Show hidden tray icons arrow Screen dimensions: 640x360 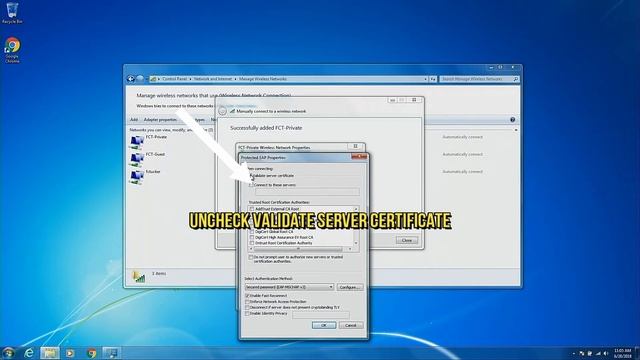tap(573, 353)
